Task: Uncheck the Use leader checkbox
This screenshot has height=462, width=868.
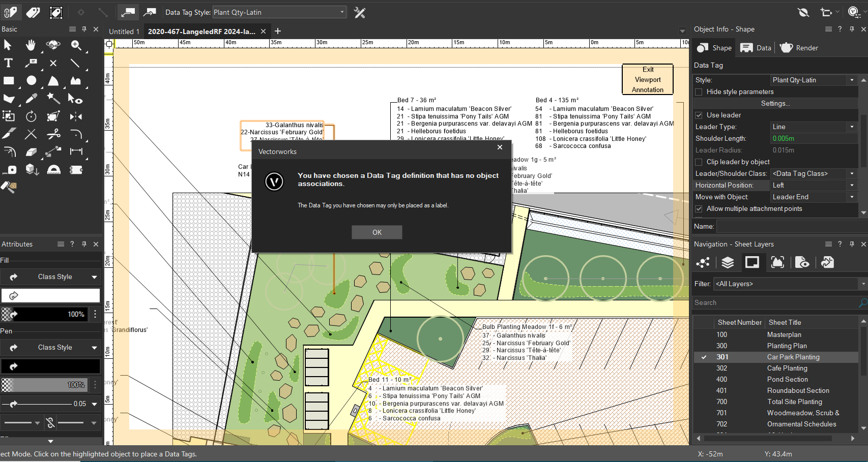Action: click(x=699, y=115)
